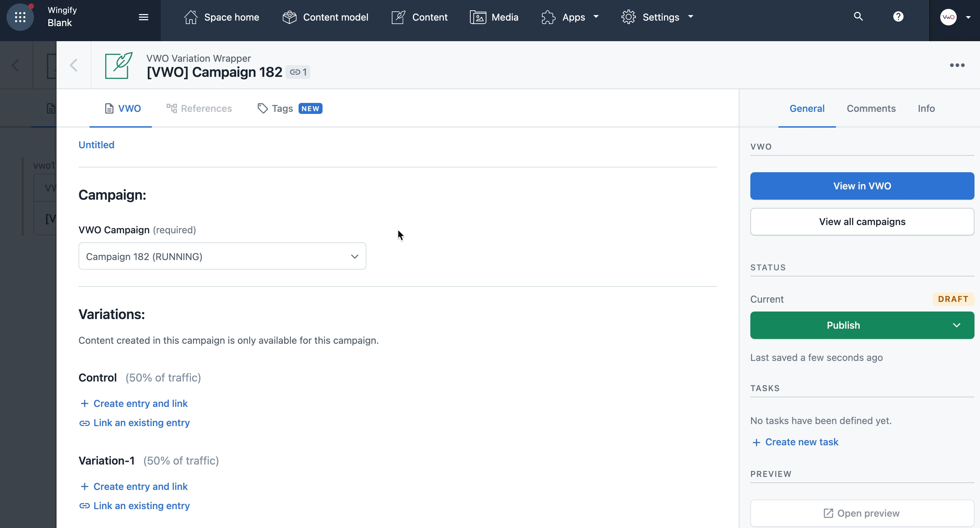Select the General sidebar tab

[807, 108]
